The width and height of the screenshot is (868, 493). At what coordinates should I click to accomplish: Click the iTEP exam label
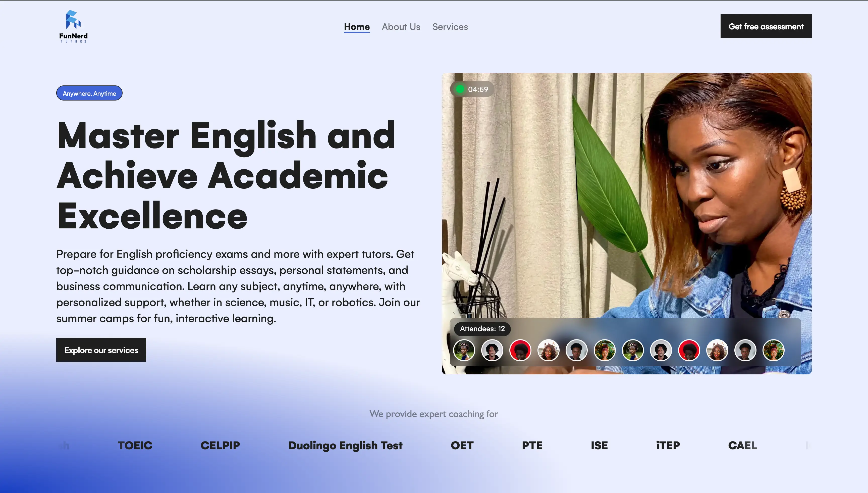coord(668,445)
